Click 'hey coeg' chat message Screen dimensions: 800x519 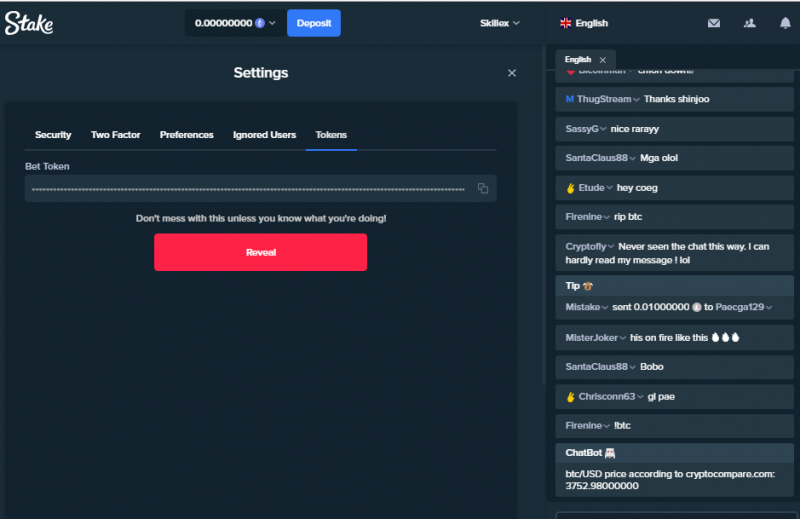pos(637,188)
